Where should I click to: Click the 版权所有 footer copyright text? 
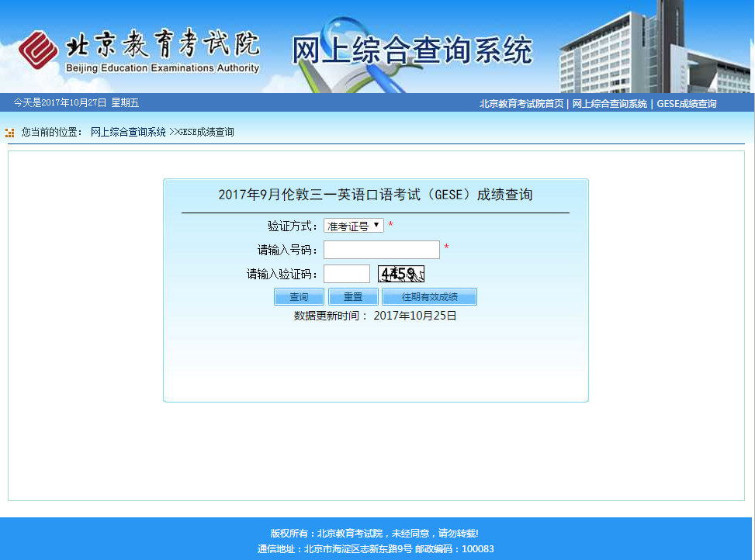[x=374, y=534]
